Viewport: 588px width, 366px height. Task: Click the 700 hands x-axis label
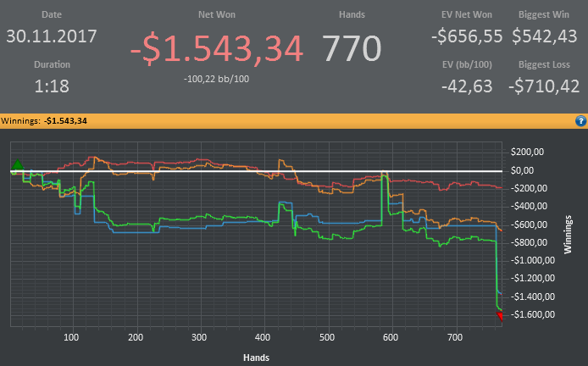455,337
